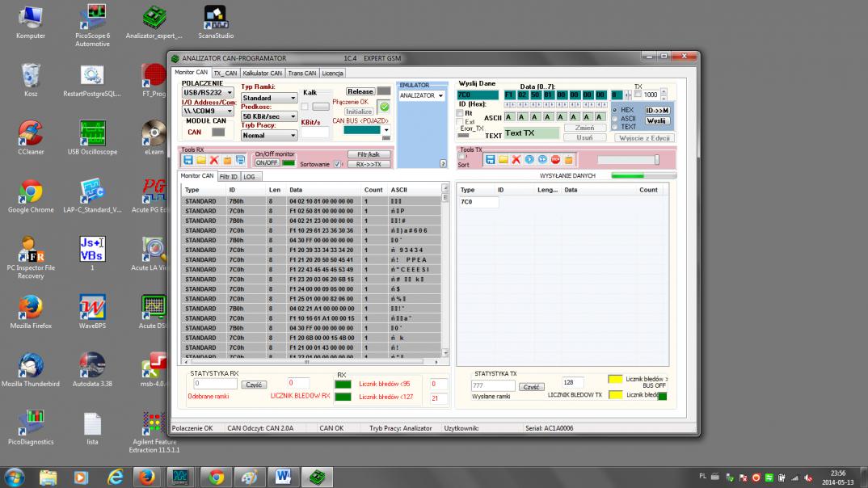Open the Filtr ID tab
The image size is (868, 488).
(229, 176)
